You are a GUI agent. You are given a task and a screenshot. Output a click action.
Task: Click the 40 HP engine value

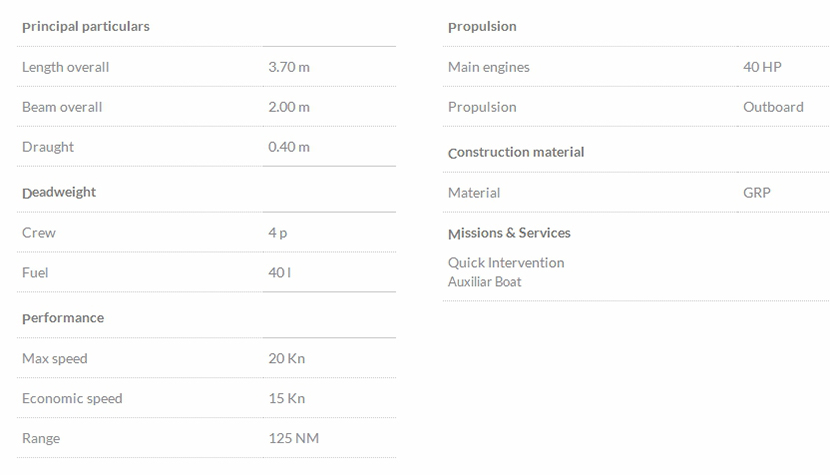(762, 67)
